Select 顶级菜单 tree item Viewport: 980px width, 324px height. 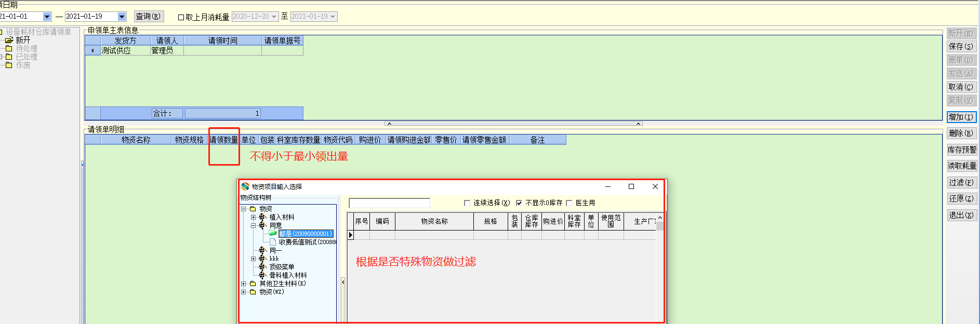[x=282, y=267]
